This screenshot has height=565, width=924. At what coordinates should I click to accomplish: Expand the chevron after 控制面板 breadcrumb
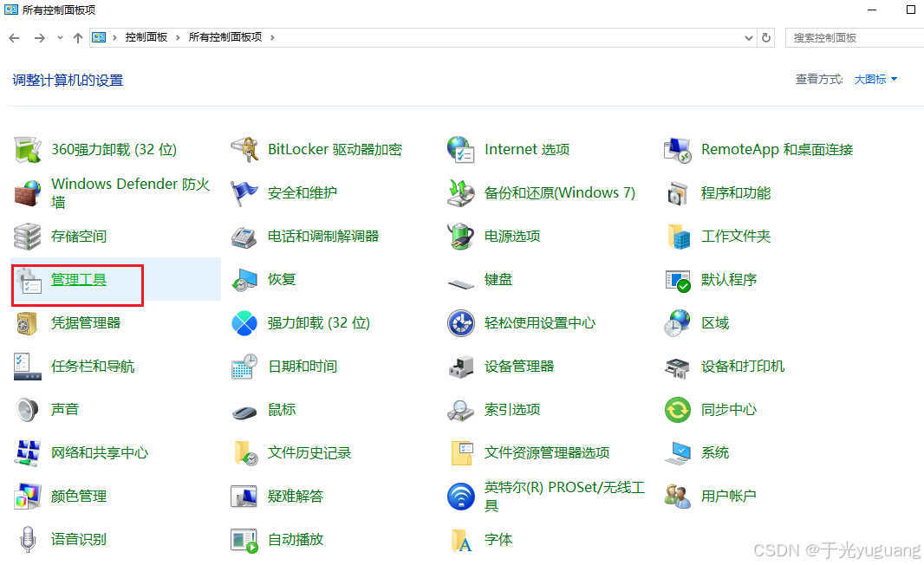(x=178, y=38)
